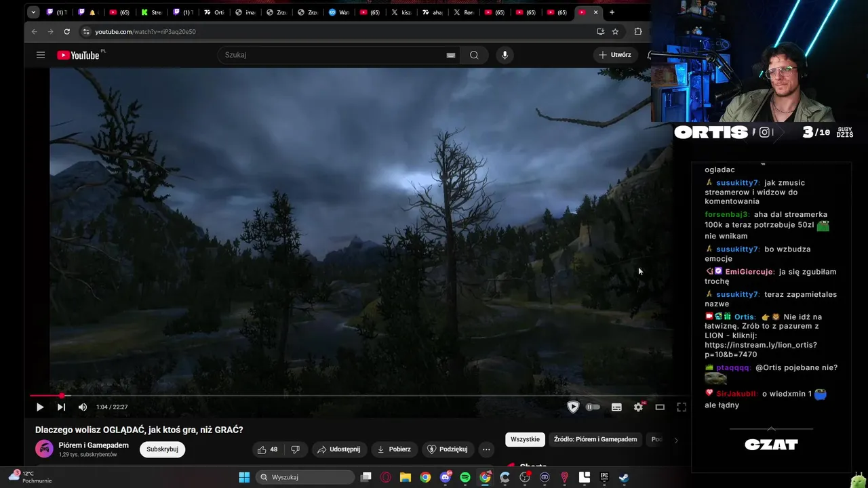The height and width of the screenshot is (488, 868).
Task: Enter fullscreen mode
Action: (x=682, y=407)
